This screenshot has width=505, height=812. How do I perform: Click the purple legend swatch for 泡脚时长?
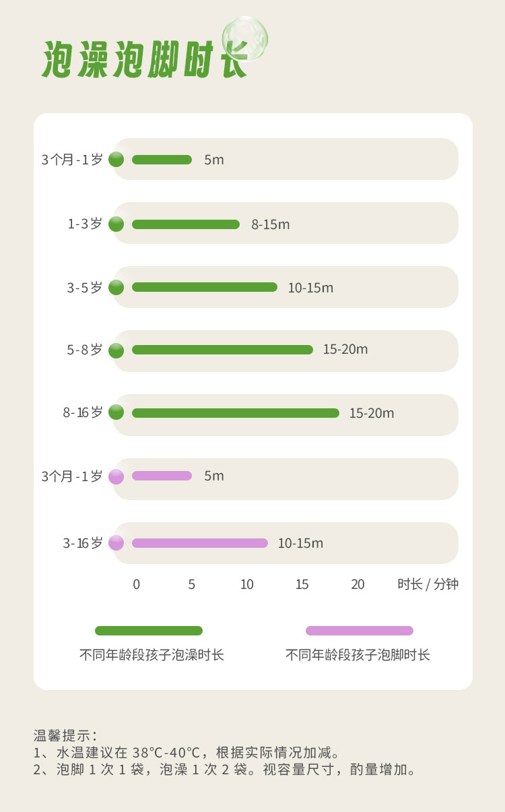click(360, 631)
